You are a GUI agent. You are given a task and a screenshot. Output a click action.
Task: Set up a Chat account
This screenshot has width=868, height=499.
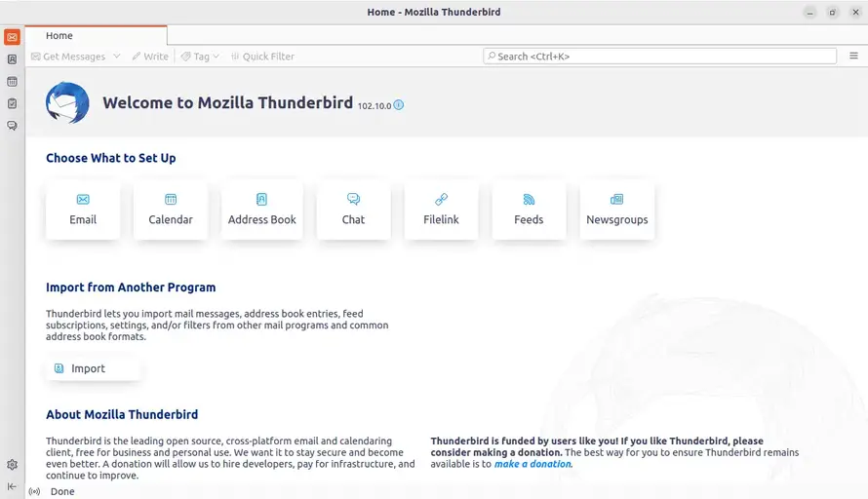click(353, 211)
